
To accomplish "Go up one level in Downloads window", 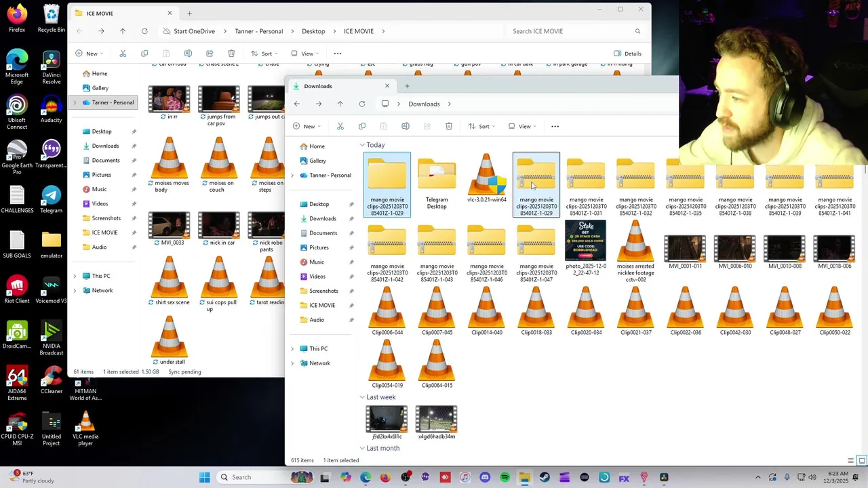I will [x=340, y=104].
